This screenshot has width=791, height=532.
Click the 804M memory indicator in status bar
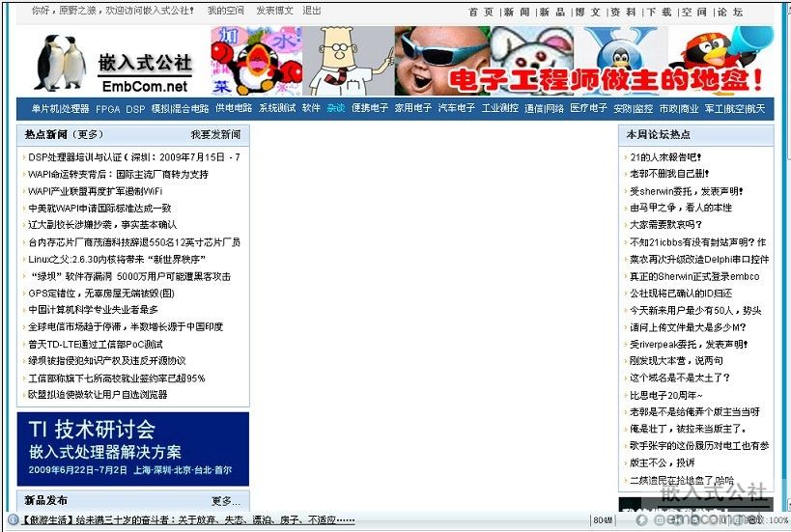(603, 519)
